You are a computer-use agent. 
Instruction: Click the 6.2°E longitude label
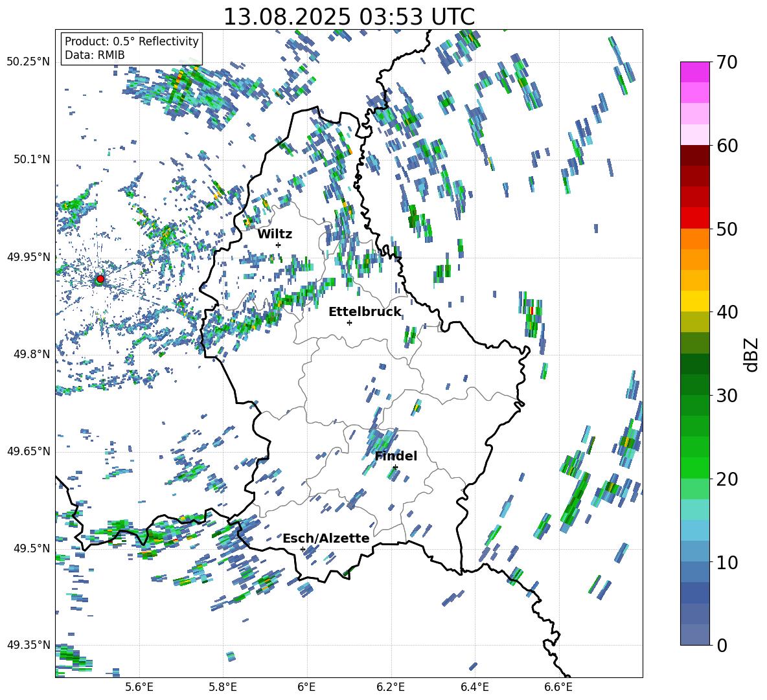click(x=391, y=687)
